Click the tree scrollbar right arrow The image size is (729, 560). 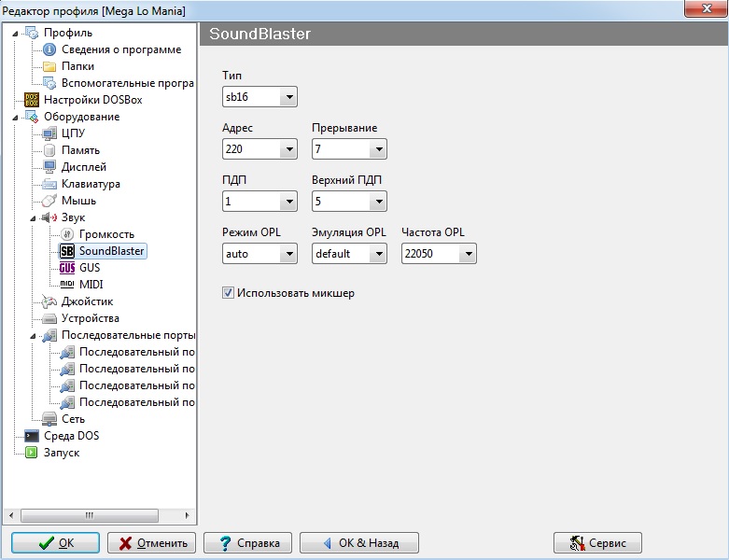coord(187,515)
